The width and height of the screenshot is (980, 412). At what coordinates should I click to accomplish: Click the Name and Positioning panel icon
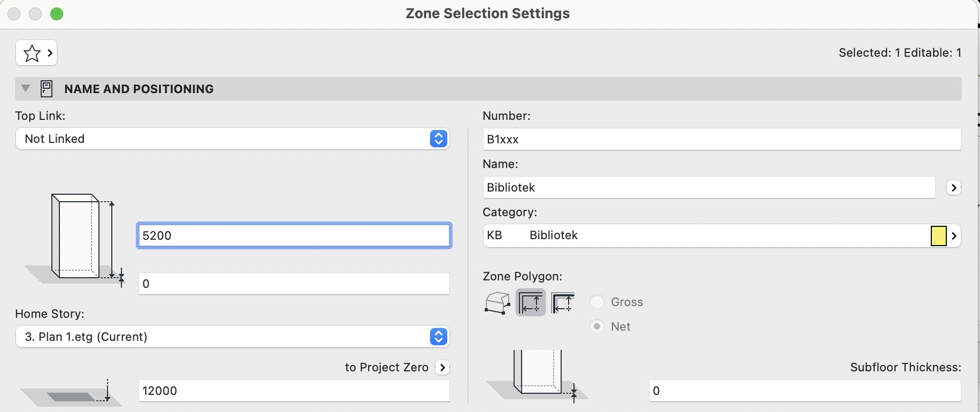tap(47, 89)
